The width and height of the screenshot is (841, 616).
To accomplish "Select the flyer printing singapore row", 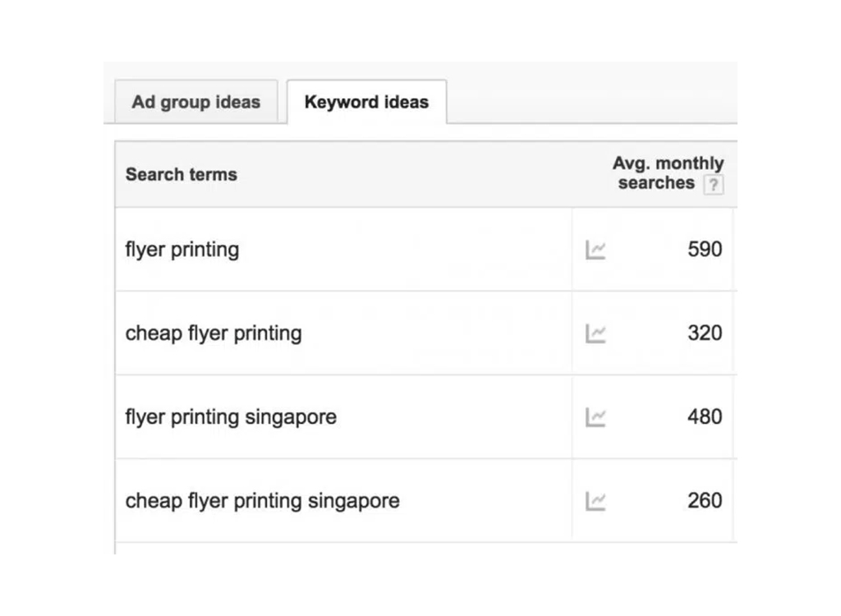I will [x=231, y=417].
